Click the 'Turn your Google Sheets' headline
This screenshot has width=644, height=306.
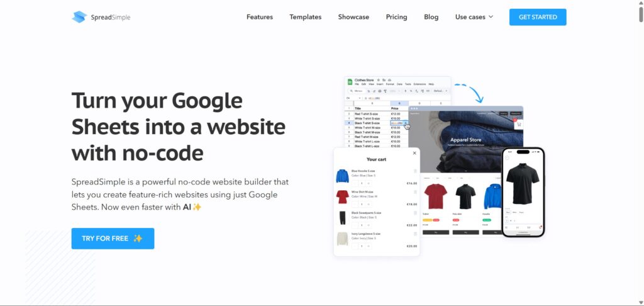(178, 127)
